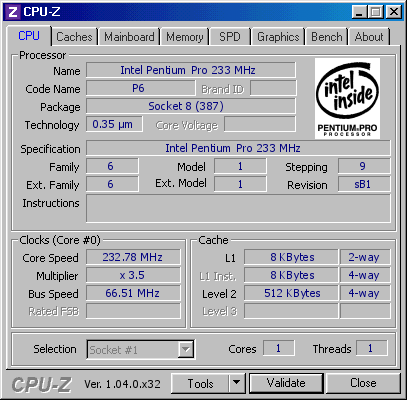
Task: Open the Caches tab
Action: (74, 37)
